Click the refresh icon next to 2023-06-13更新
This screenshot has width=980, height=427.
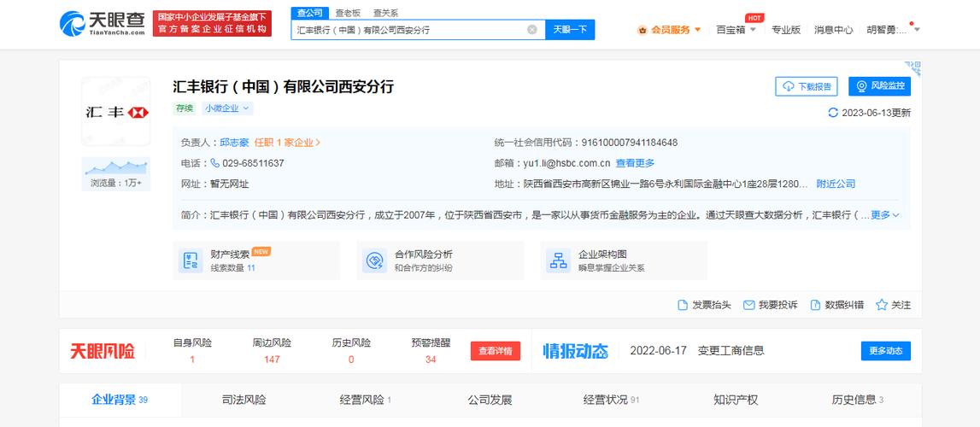(x=832, y=113)
